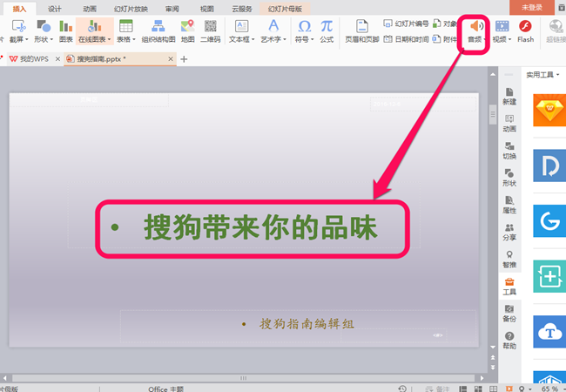Click the 符号 symbol icon

[304, 26]
